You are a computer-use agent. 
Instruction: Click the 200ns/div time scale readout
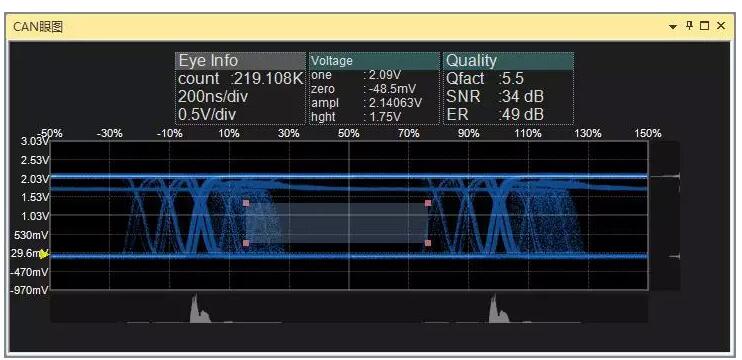(x=213, y=97)
